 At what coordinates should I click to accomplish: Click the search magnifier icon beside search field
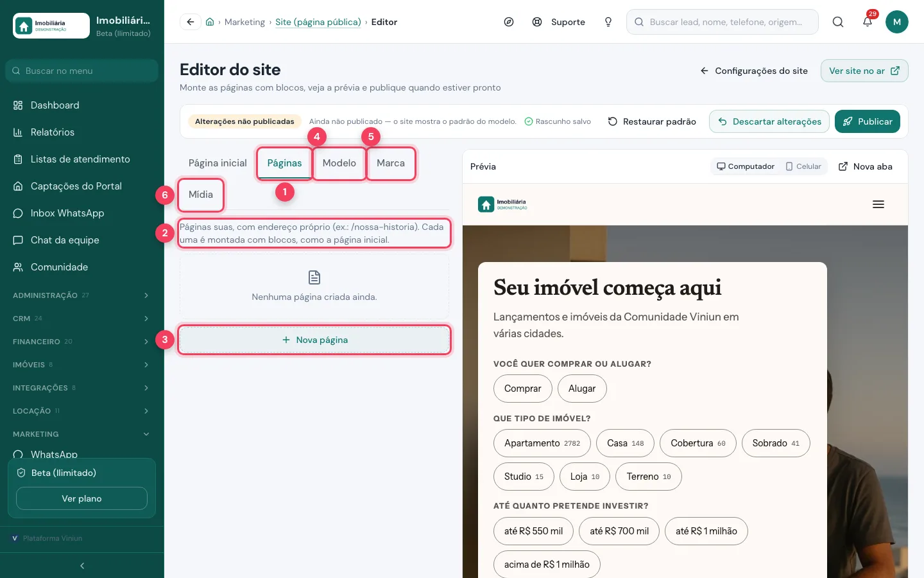pos(838,22)
